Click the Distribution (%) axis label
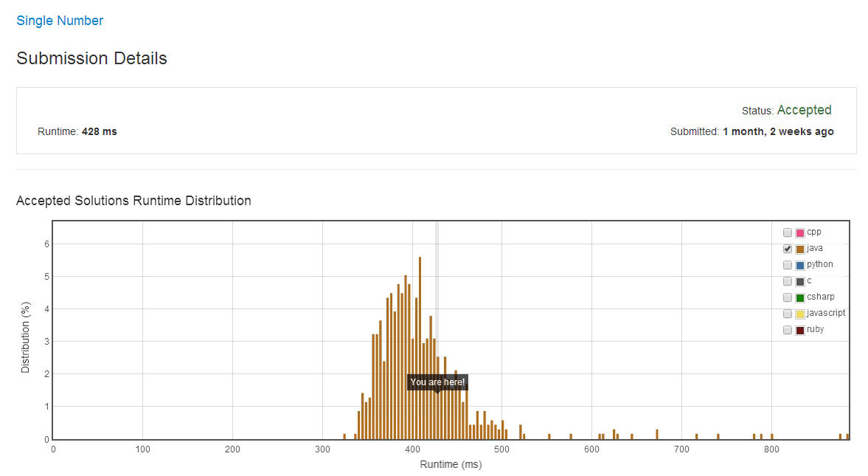This screenshot has height=476, width=868. point(25,337)
